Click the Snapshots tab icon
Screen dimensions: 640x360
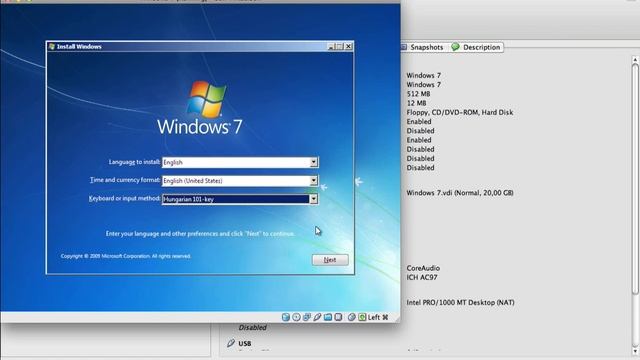pos(404,47)
